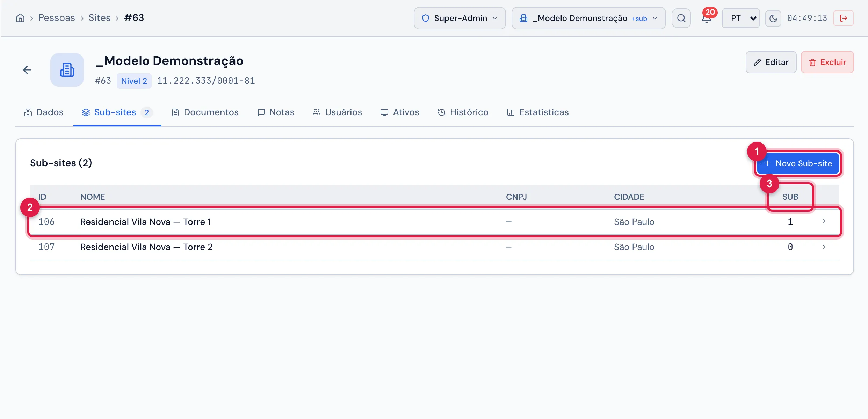Click the site building avatar icon

coord(67,70)
